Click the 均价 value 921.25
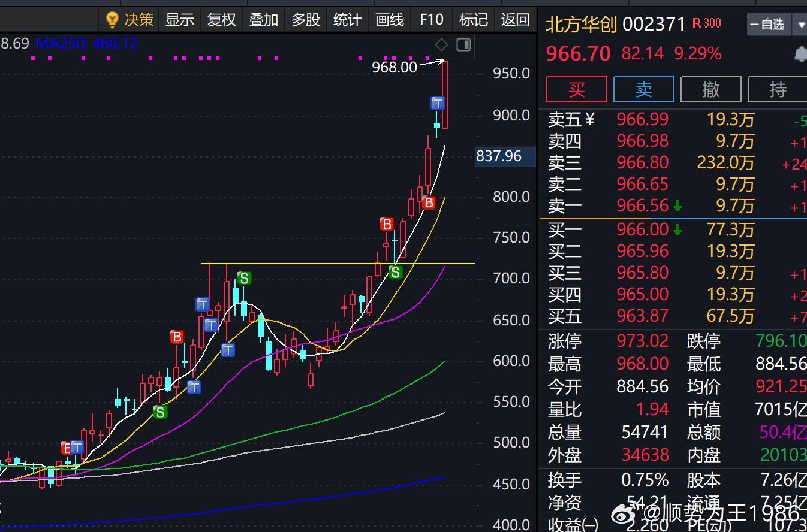807x532 pixels. pyautogui.click(x=782, y=386)
